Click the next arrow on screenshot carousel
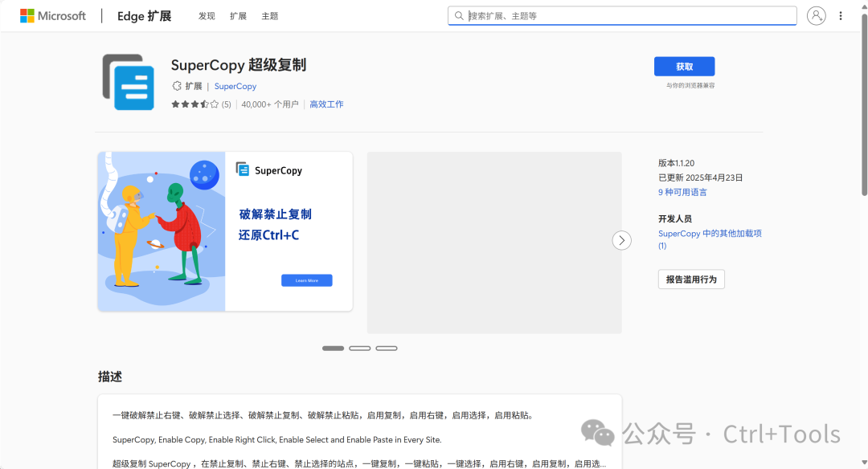Viewport: 868px width, 469px height. 621,240
